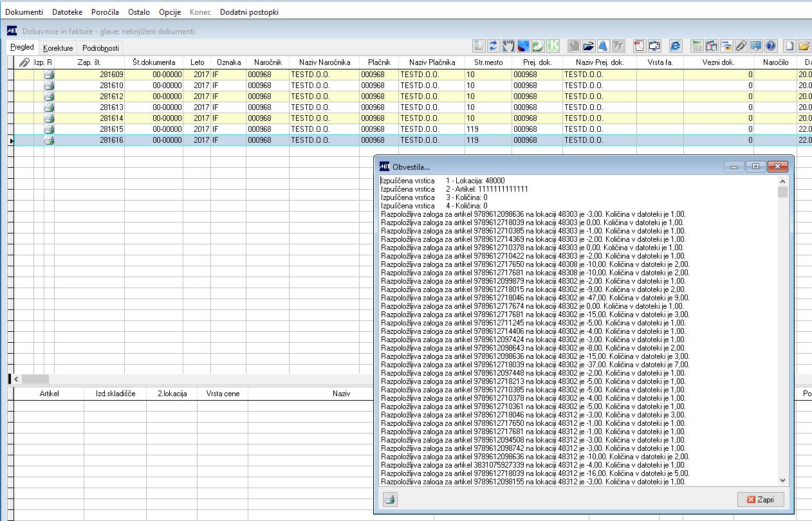Click the paperclip attachment toolbar icon
Image resolution: width=812 pixels, height=521 pixels.
(x=741, y=46)
